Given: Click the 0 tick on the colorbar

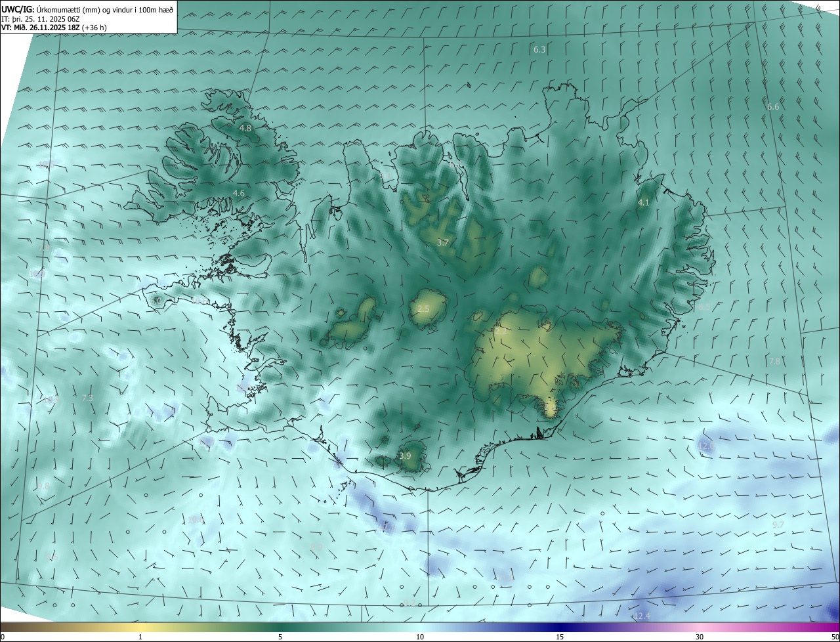Looking at the screenshot, I should coord(3,637).
